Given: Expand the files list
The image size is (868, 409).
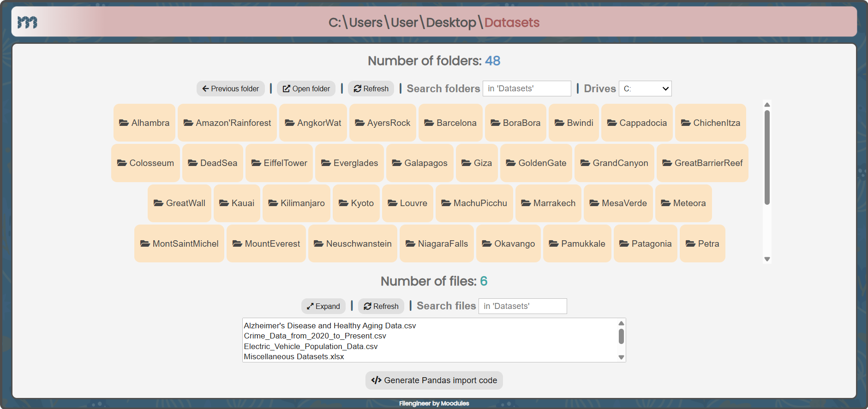Looking at the screenshot, I should click(323, 306).
